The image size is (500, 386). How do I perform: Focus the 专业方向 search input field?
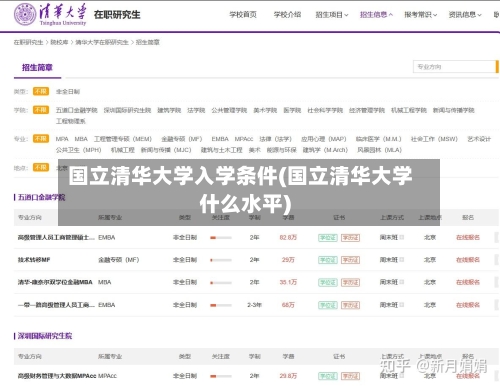point(454,66)
